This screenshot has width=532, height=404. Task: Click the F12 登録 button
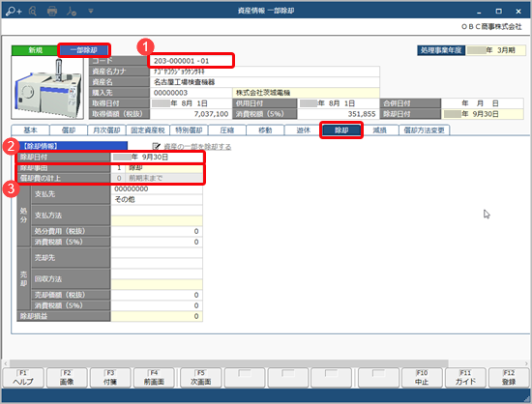[x=509, y=378]
